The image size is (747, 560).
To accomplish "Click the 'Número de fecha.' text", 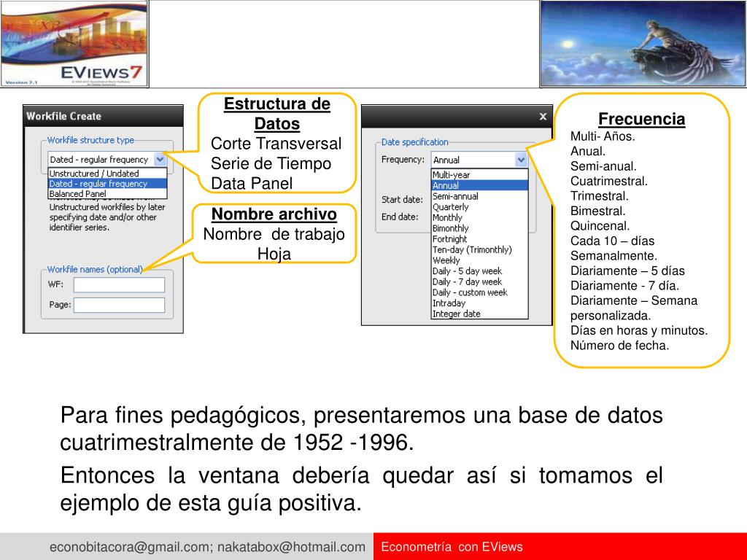I will click(620, 346).
